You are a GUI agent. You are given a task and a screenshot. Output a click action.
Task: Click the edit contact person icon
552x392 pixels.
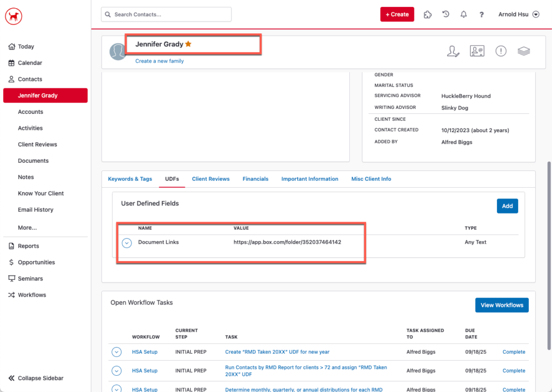pyautogui.click(x=453, y=51)
